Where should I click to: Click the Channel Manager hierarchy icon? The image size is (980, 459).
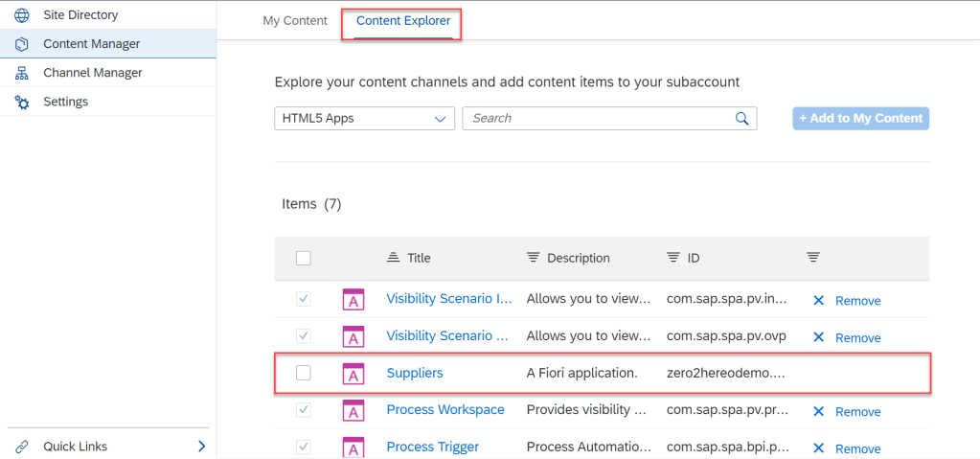click(x=22, y=73)
